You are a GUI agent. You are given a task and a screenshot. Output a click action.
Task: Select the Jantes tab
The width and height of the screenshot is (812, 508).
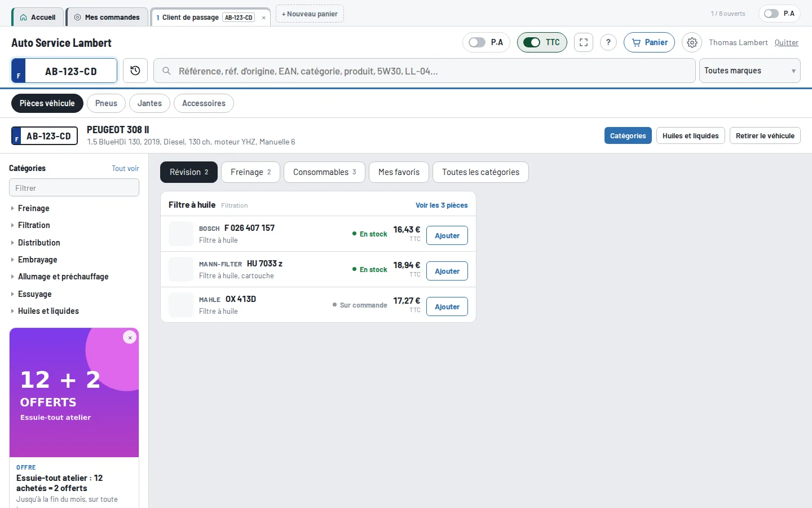(x=149, y=103)
